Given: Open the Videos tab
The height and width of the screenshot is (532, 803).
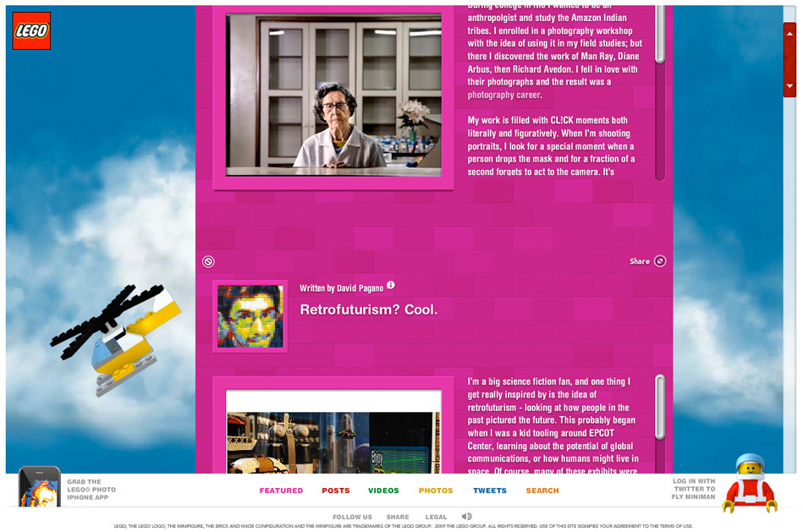Looking at the screenshot, I should [383, 491].
